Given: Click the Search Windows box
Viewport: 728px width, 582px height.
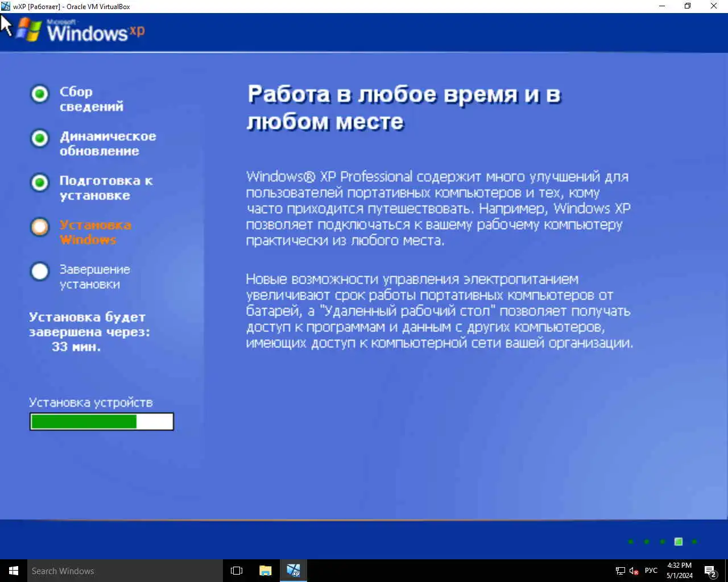Looking at the screenshot, I should 125,571.
